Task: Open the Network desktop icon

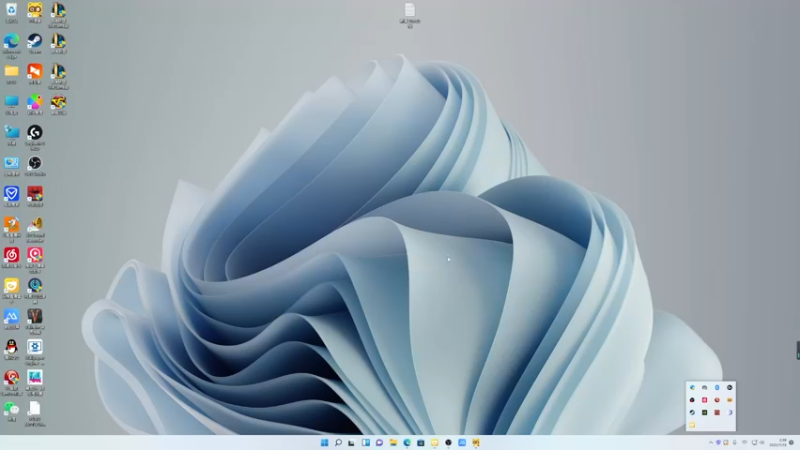Action: click(11, 135)
